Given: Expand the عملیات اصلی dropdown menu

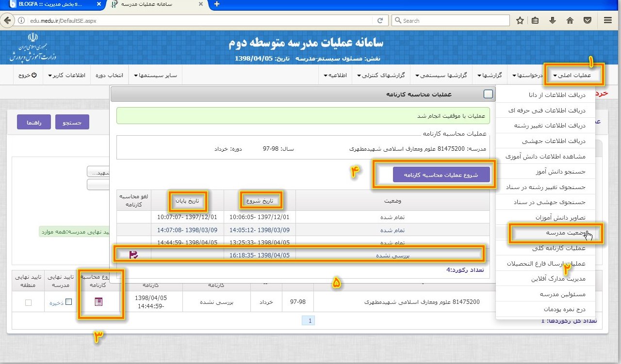Looking at the screenshot, I should (574, 76).
